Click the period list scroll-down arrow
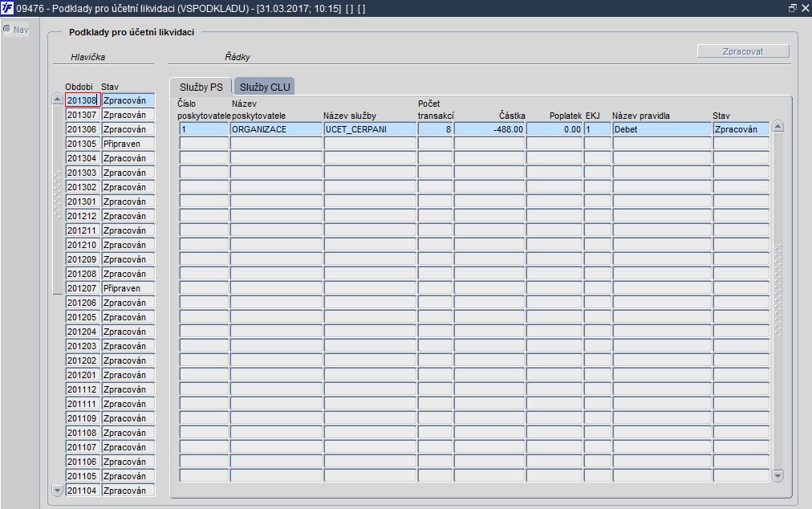The image size is (812, 509). 58,490
